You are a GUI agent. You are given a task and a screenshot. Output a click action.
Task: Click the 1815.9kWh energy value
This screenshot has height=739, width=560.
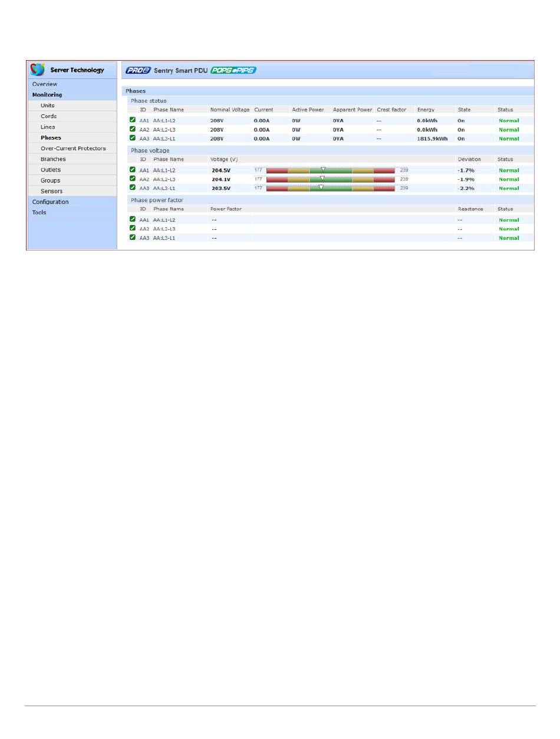pos(433,138)
